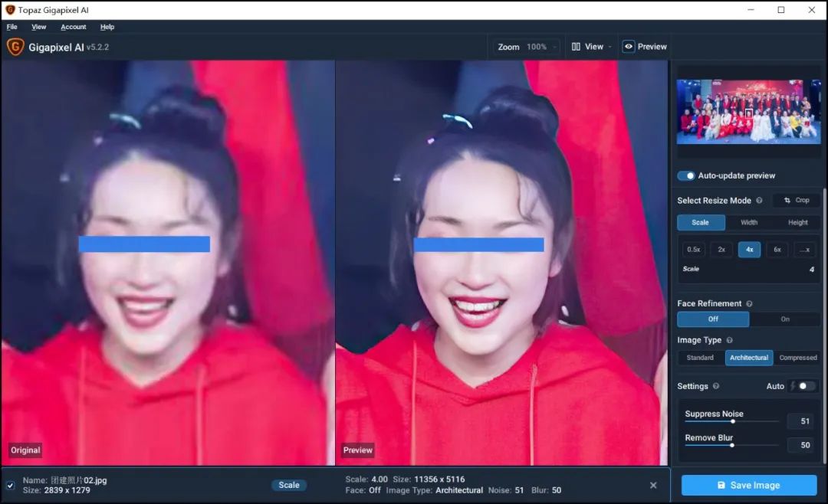
Task: Click the help icon beside Select Resize Mode
Action: [x=759, y=201]
